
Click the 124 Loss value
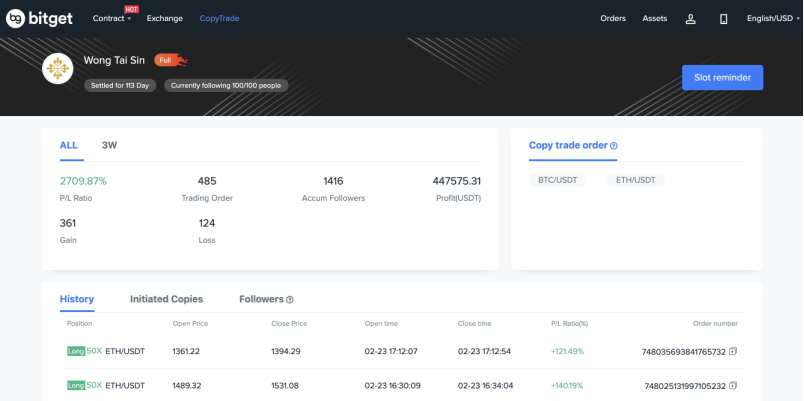[207, 223]
